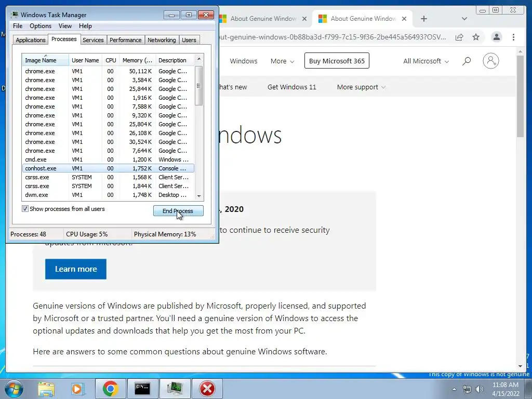The width and height of the screenshot is (532, 399).
Task: Click the End Process button
Action: pos(178,211)
